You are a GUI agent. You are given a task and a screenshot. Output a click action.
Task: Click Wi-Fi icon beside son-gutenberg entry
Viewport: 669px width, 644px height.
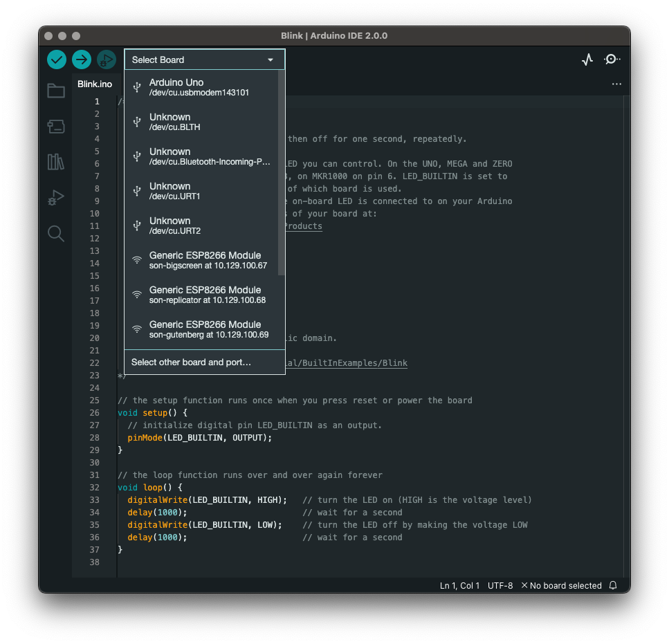pos(137,329)
